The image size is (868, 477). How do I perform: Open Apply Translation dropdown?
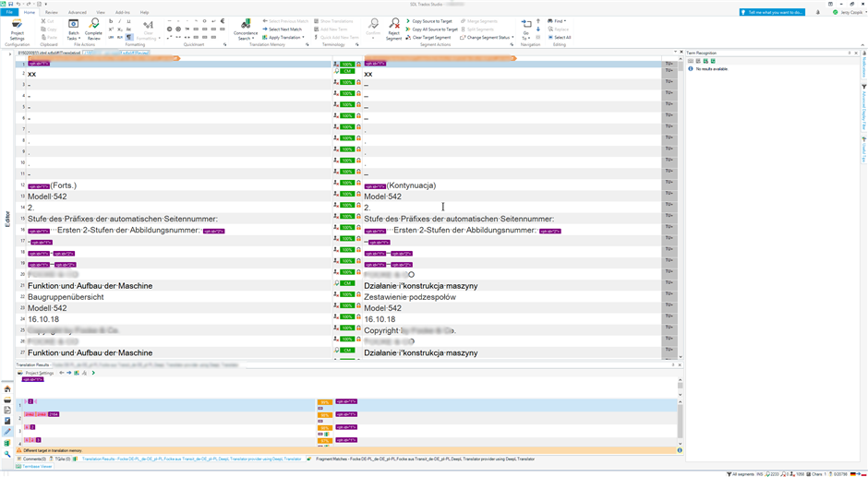284,38
